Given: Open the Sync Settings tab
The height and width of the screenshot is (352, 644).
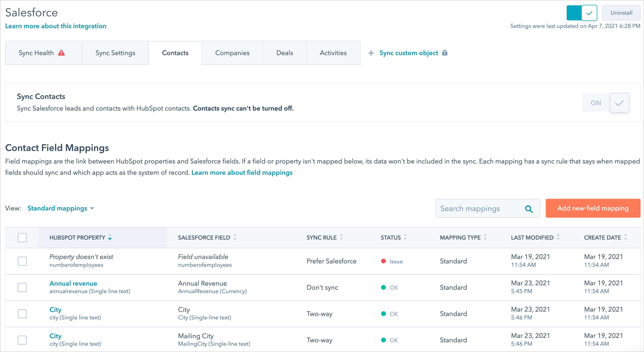Looking at the screenshot, I should [x=115, y=53].
